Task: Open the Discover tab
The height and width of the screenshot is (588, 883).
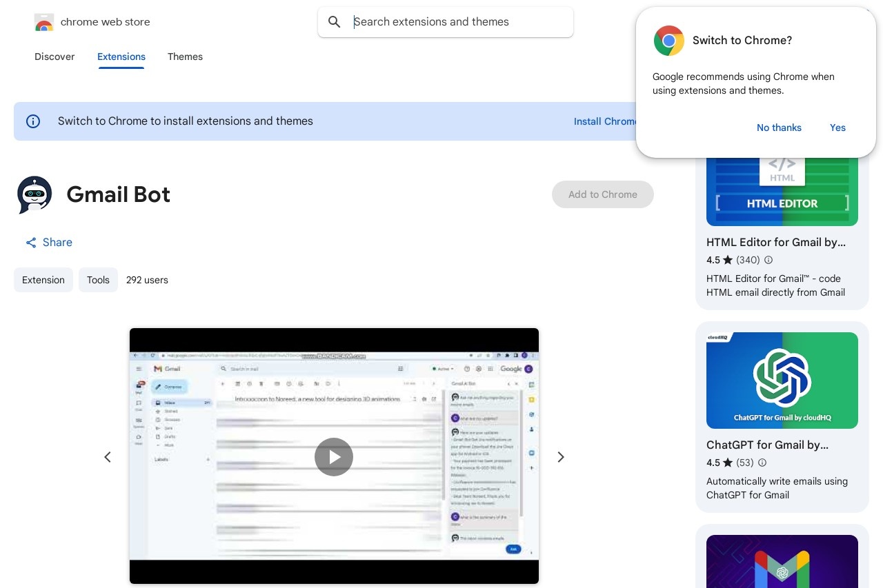Action: coord(54,57)
